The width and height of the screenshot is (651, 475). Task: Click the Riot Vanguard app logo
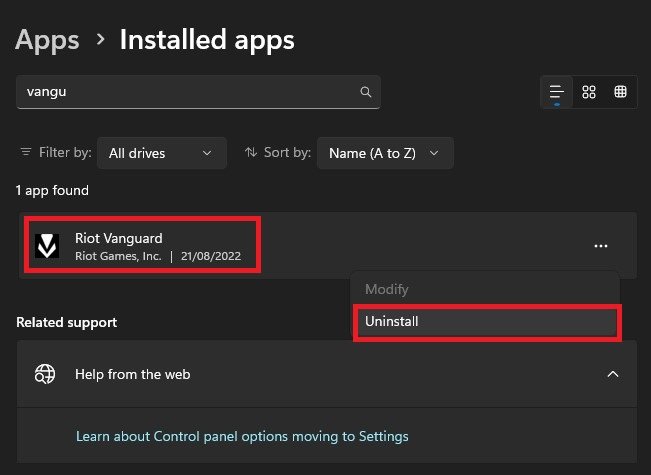47,246
